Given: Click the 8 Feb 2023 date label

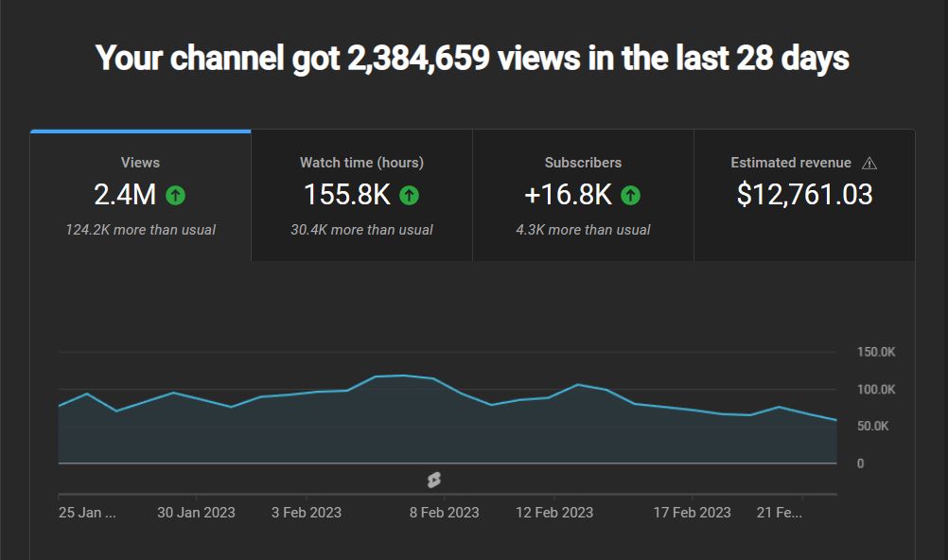Looking at the screenshot, I should coord(444,512).
